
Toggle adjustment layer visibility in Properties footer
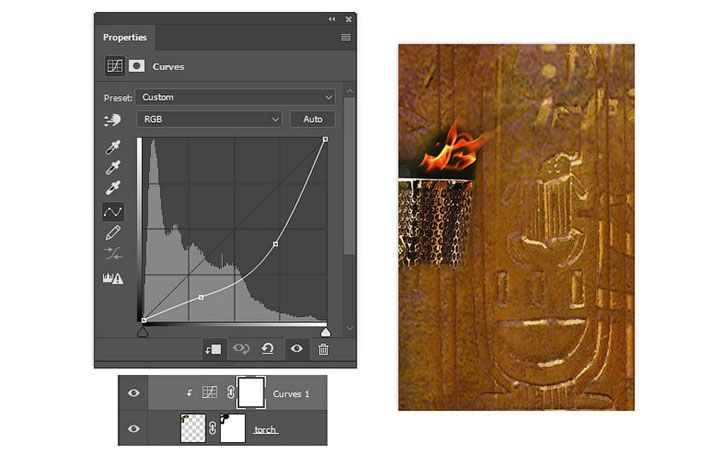coord(296,349)
